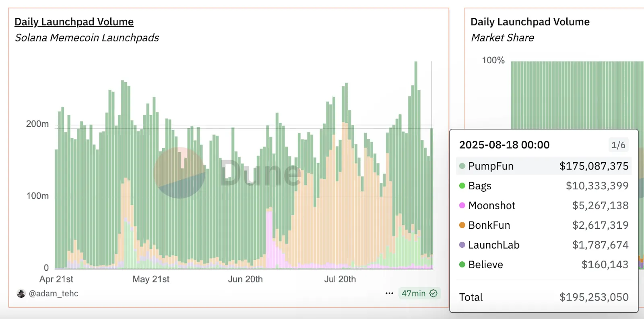
Task: Click the Dune watermark logo circle
Action: (x=180, y=173)
